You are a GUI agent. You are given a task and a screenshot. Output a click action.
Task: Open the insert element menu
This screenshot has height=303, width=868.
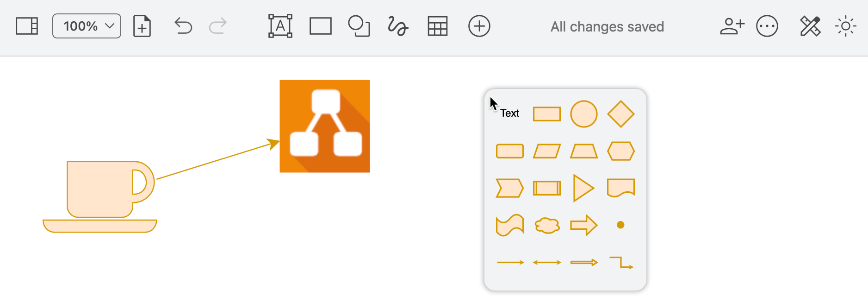point(479,26)
